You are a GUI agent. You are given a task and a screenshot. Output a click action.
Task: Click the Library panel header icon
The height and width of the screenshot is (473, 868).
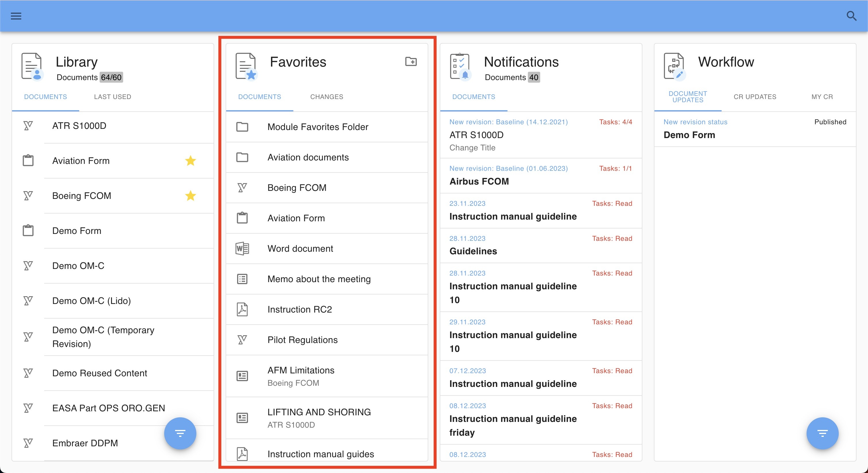[32, 66]
